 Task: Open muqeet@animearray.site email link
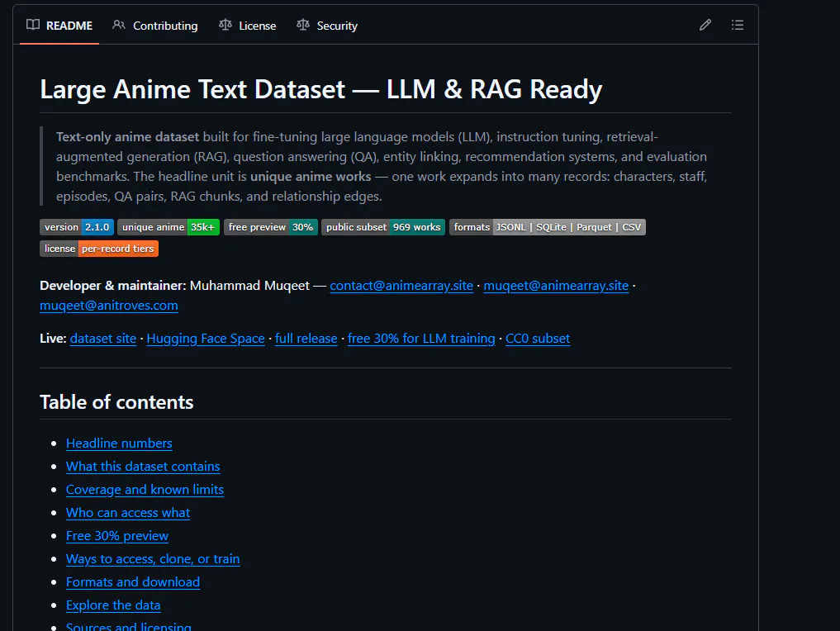point(556,286)
